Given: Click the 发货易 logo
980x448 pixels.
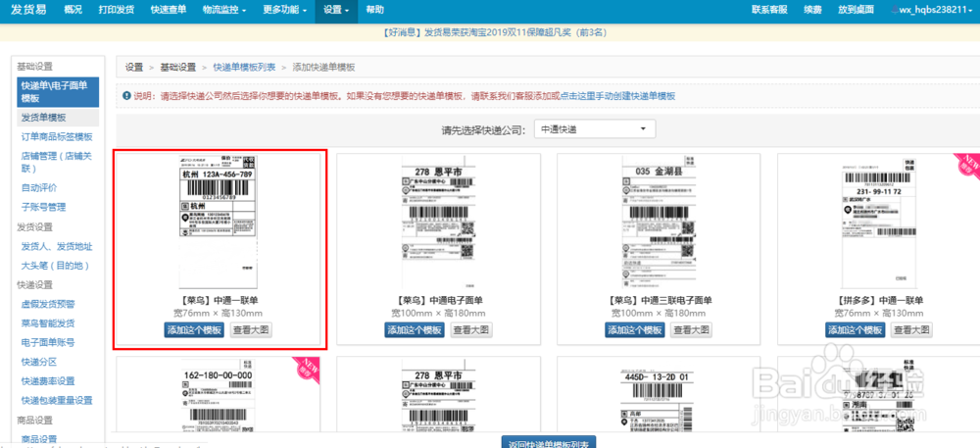Looking at the screenshot, I should click(28, 10).
